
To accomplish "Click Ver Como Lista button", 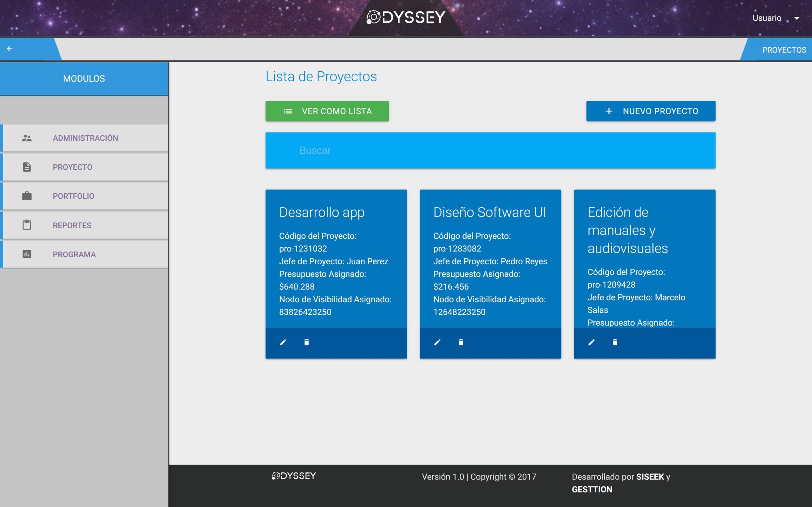I will pos(327,111).
